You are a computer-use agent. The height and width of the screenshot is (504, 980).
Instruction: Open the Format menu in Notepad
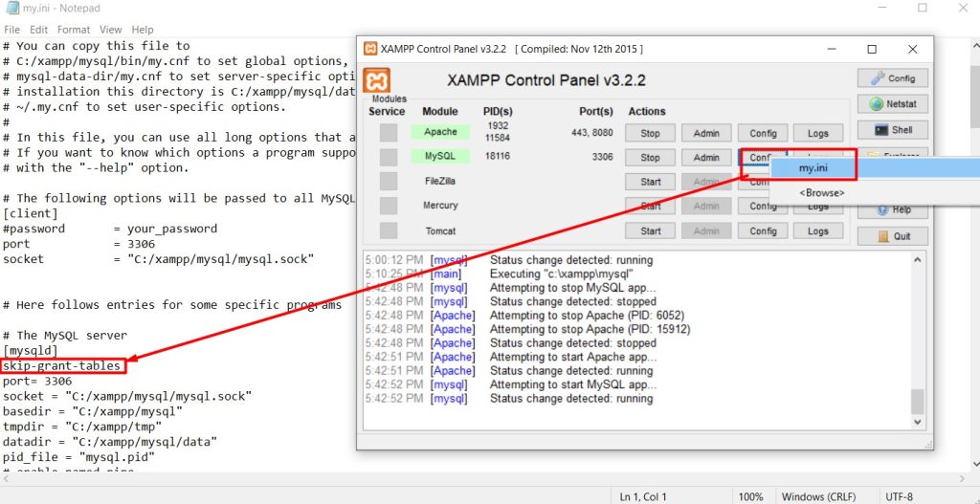pyautogui.click(x=73, y=31)
